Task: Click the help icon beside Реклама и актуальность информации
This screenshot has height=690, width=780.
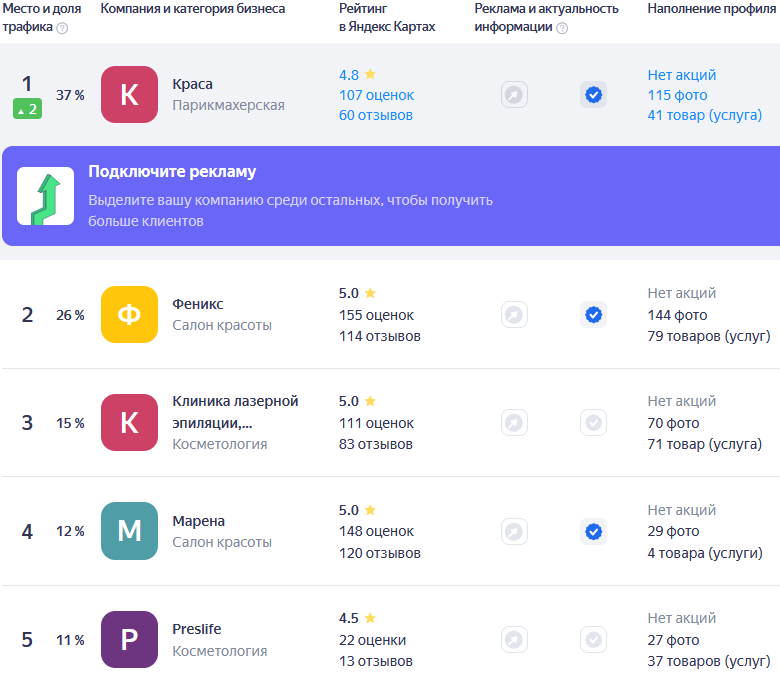Action: [562, 28]
